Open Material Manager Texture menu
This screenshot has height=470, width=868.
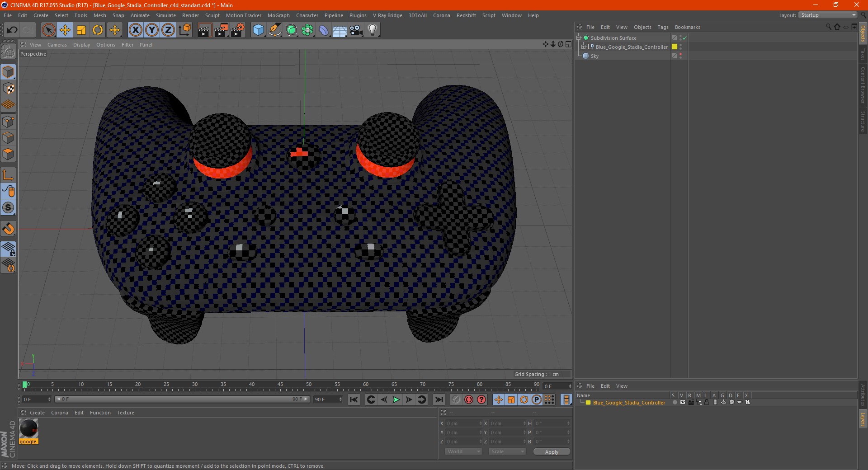pyautogui.click(x=125, y=413)
